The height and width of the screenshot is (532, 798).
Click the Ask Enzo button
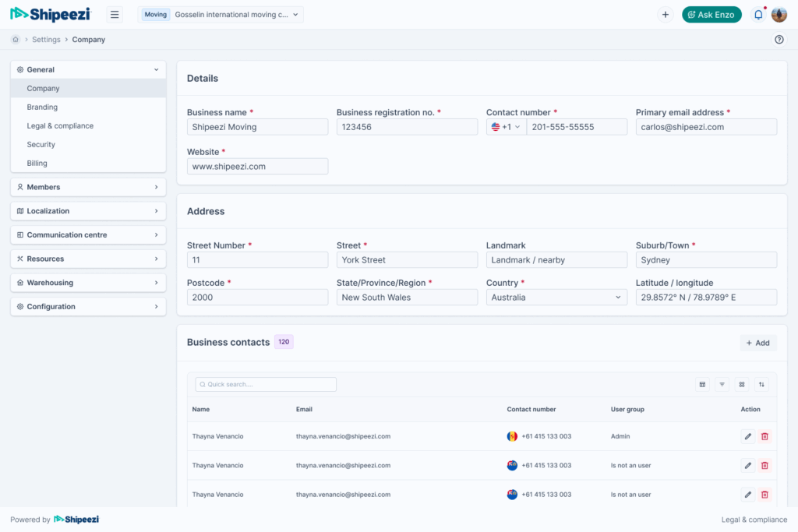(x=711, y=15)
